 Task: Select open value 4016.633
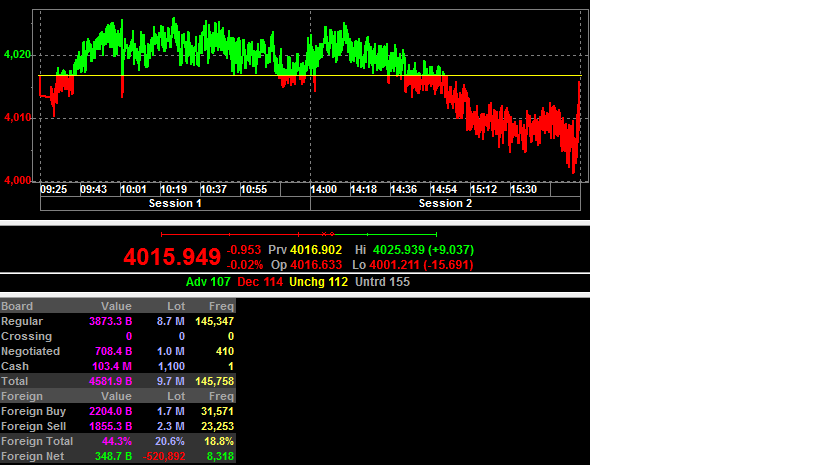coord(316,265)
